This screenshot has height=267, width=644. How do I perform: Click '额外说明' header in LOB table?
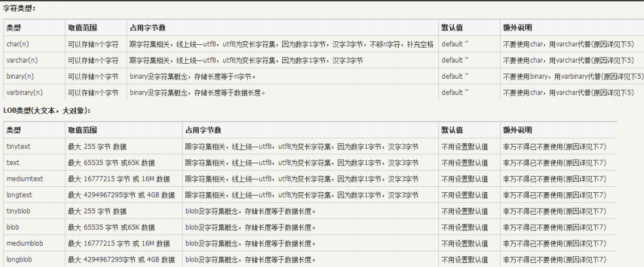tap(518, 130)
